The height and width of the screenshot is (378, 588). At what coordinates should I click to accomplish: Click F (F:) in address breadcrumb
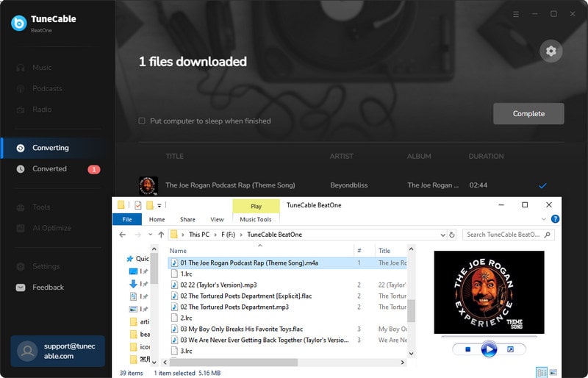[228, 235]
